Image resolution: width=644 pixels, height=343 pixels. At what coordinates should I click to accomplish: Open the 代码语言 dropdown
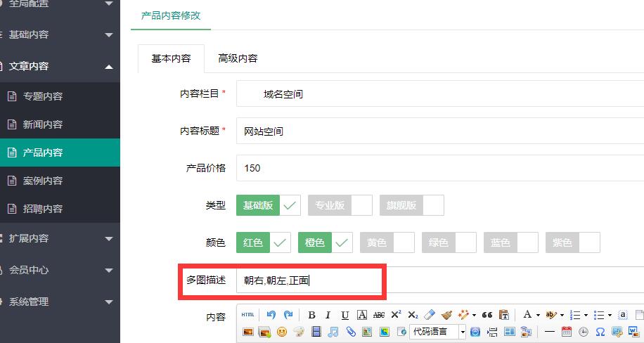[x=438, y=332]
